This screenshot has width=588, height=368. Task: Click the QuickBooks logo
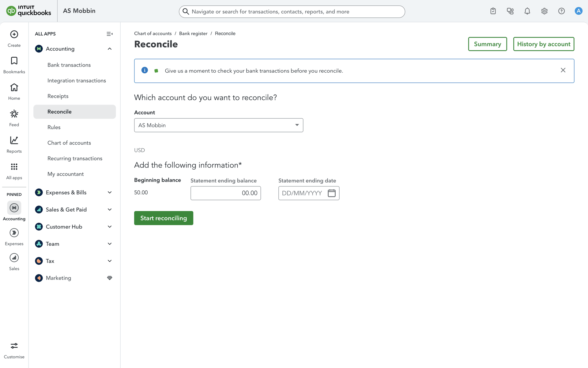point(28,11)
